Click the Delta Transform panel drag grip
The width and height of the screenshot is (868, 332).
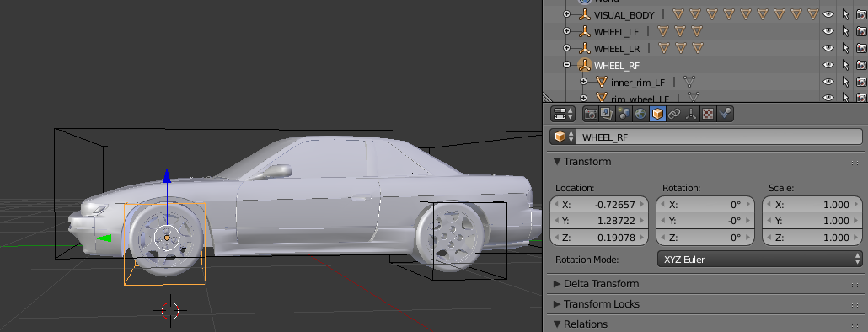click(x=857, y=285)
